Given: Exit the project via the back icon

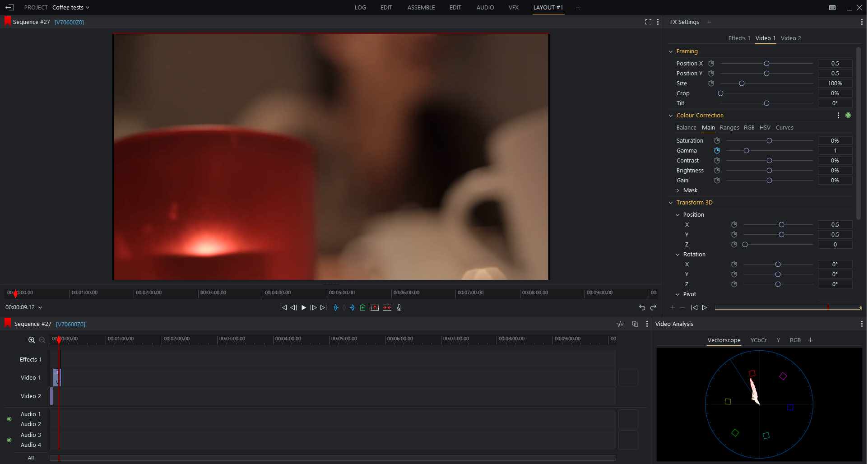Looking at the screenshot, I should [10, 8].
